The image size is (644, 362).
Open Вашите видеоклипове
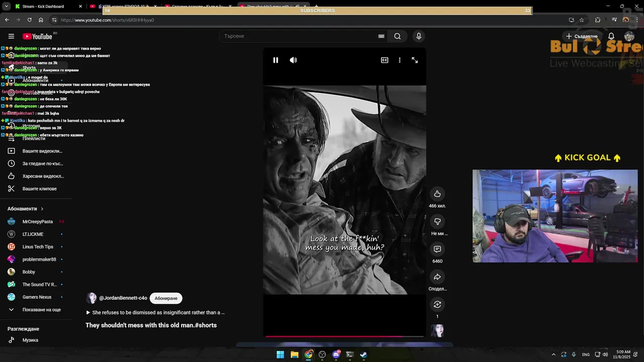pos(36,151)
